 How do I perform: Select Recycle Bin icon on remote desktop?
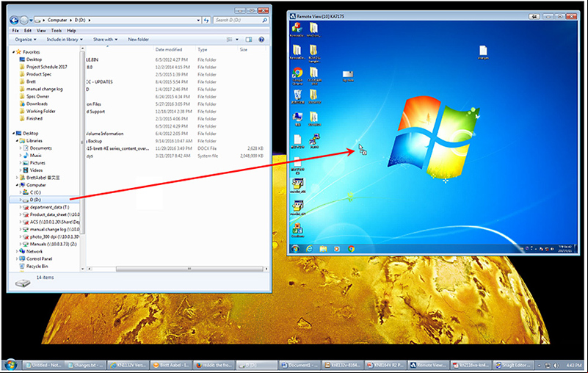pos(298,97)
